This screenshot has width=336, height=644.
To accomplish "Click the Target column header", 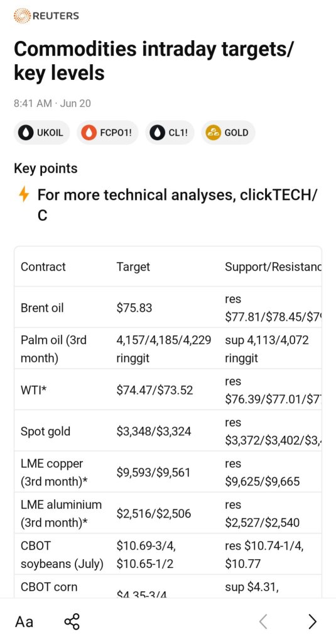I will click(133, 267).
